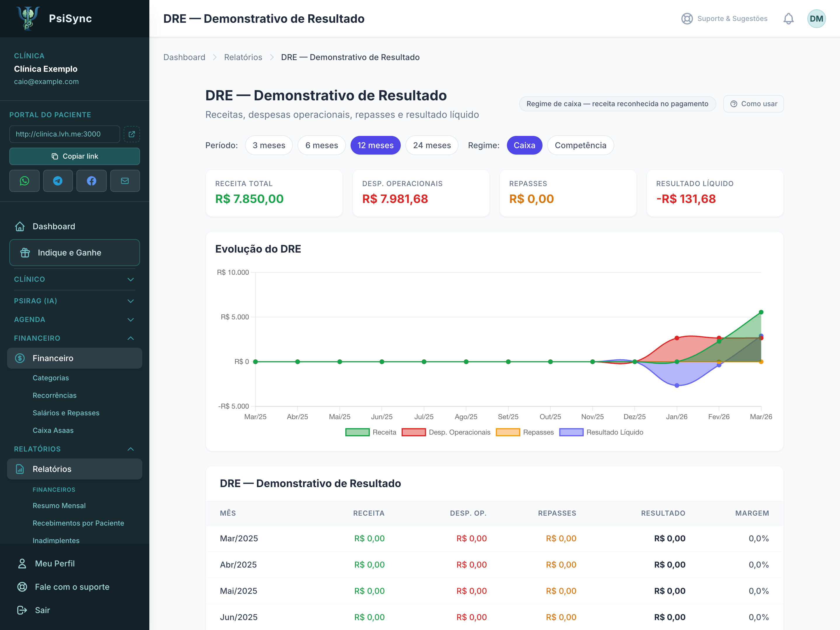Share portal link via WhatsApp icon
This screenshot has height=630, width=840.
pos(24,181)
